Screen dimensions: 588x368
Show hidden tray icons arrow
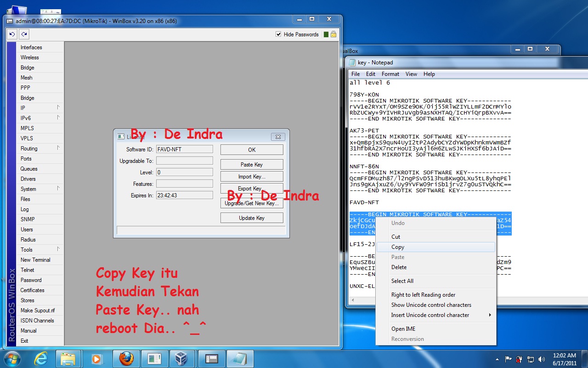(x=498, y=359)
